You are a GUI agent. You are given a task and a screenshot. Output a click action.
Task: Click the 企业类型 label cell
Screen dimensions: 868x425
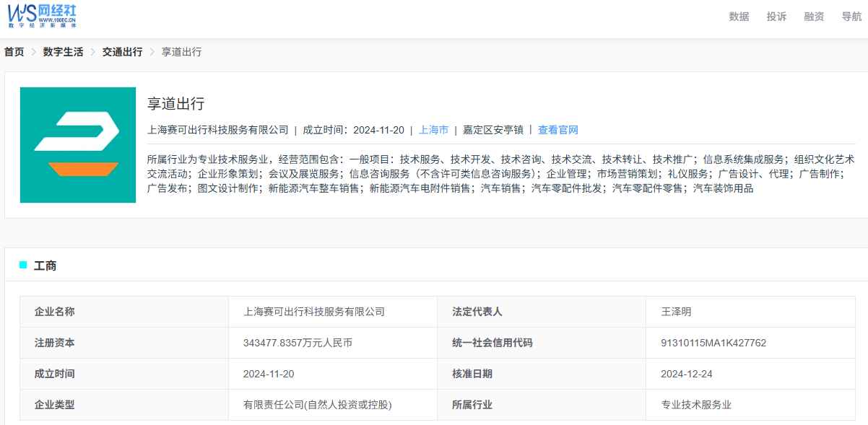[x=124, y=405]
